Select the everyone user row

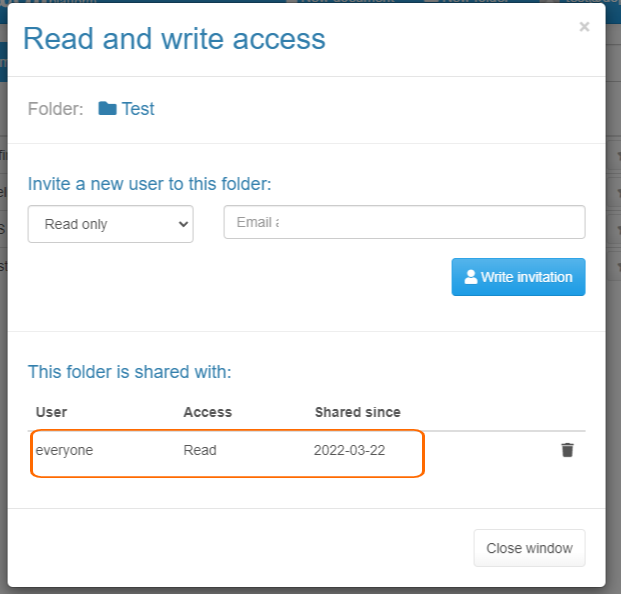(x=306, y=450)
